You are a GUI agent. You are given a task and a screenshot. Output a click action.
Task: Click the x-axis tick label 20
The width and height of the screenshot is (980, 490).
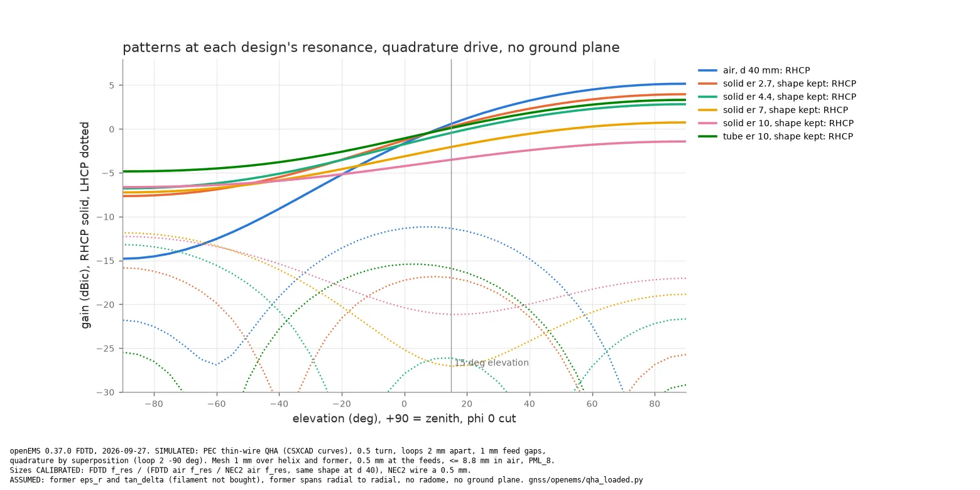click(x=467, y=404)
